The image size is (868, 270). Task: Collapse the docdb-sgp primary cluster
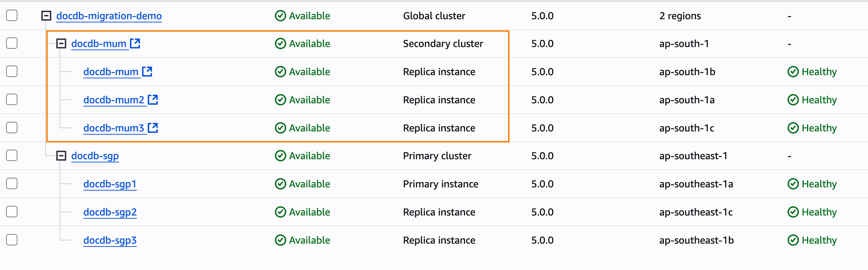61,156
